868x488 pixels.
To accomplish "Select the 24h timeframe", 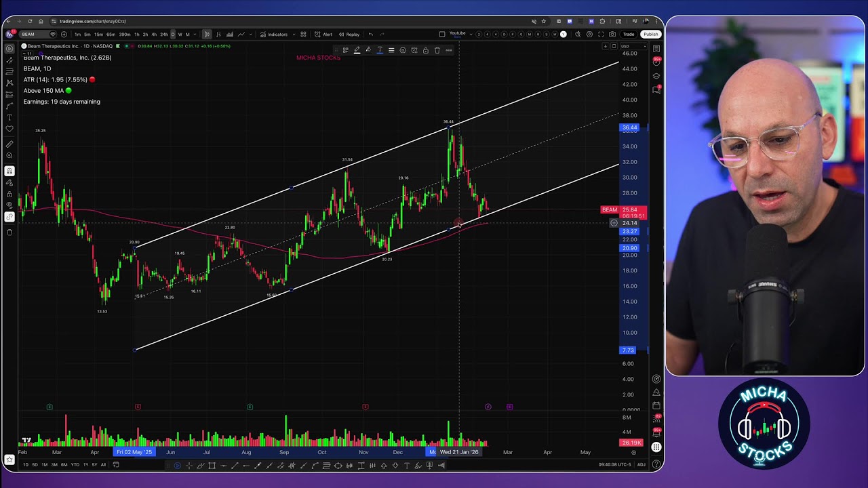I will (x=164, y=34).
